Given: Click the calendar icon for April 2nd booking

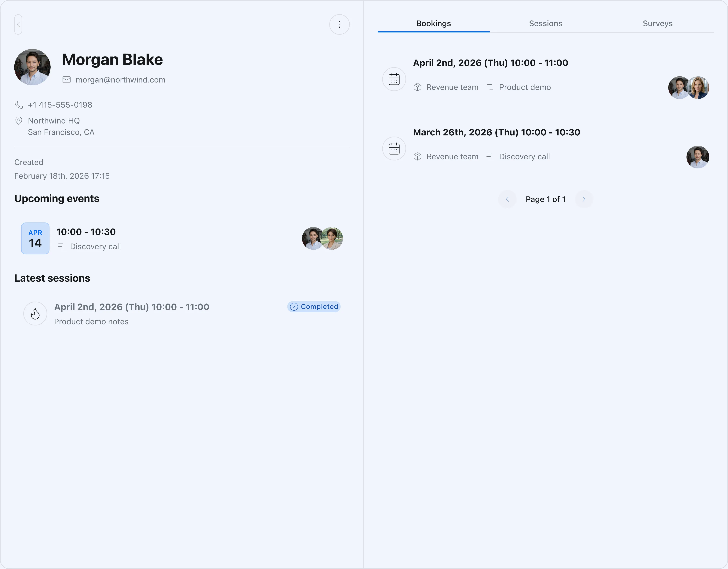Looking at the screenshot, I should (394, 79).
